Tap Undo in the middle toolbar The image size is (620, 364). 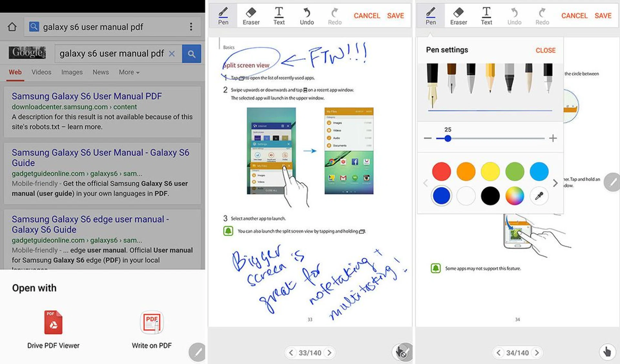click(x=306, y=16)
